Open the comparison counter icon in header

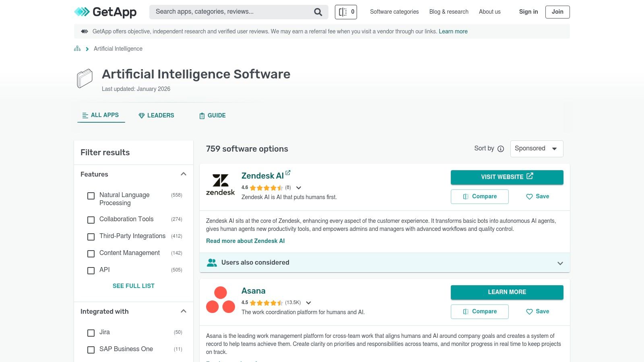[x=346, y=12]
